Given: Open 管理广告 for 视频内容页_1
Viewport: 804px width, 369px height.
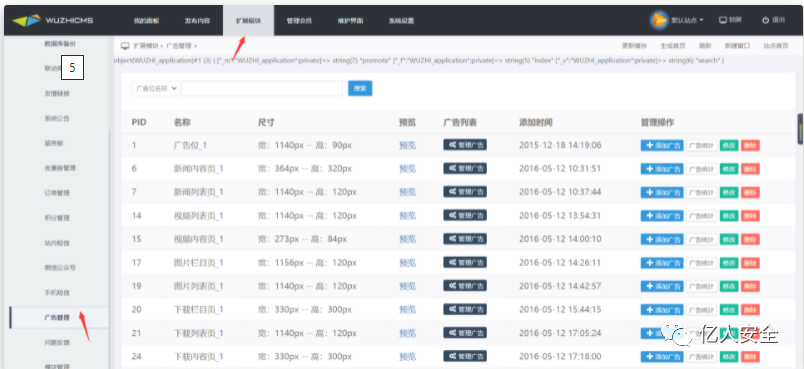Looking at the screenshot, I should 465,239.
